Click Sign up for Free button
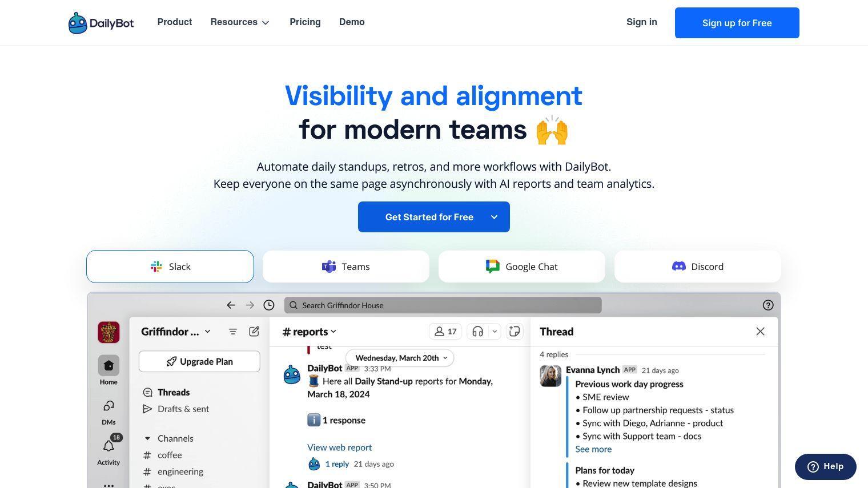Screen dimensions: 868x488 pyautogui.click(x=737, y=23)
